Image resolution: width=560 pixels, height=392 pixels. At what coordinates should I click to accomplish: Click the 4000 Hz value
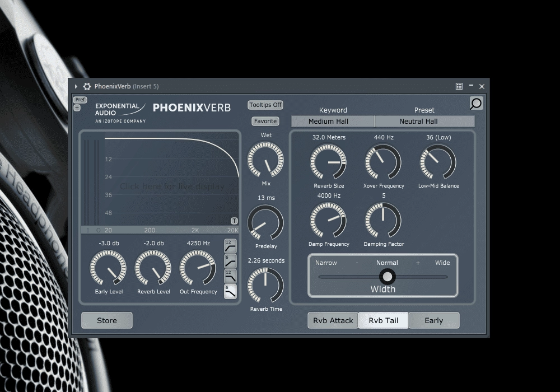pos(329,195)
